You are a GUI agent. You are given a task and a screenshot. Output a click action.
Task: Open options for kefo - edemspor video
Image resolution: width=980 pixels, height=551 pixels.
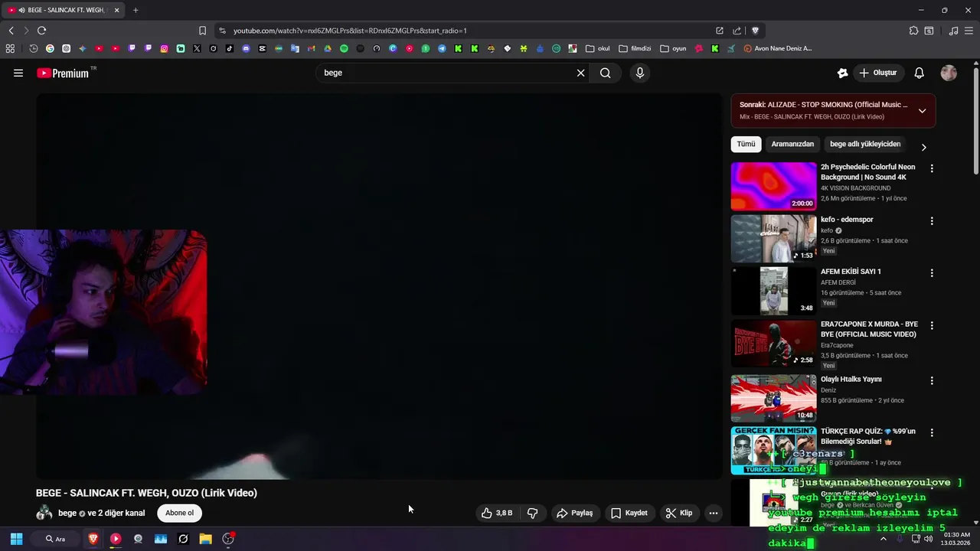(x=932, y=221)
